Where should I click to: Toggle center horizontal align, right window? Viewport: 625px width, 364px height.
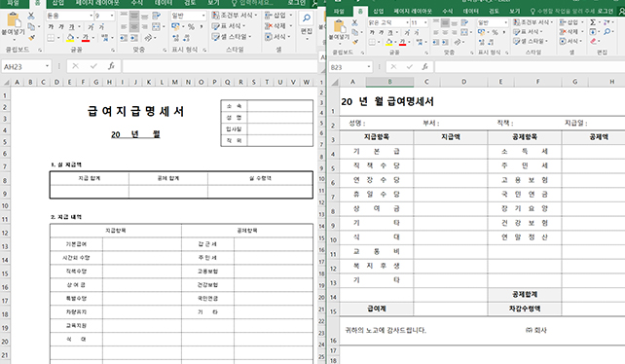[x=445, y=32]
